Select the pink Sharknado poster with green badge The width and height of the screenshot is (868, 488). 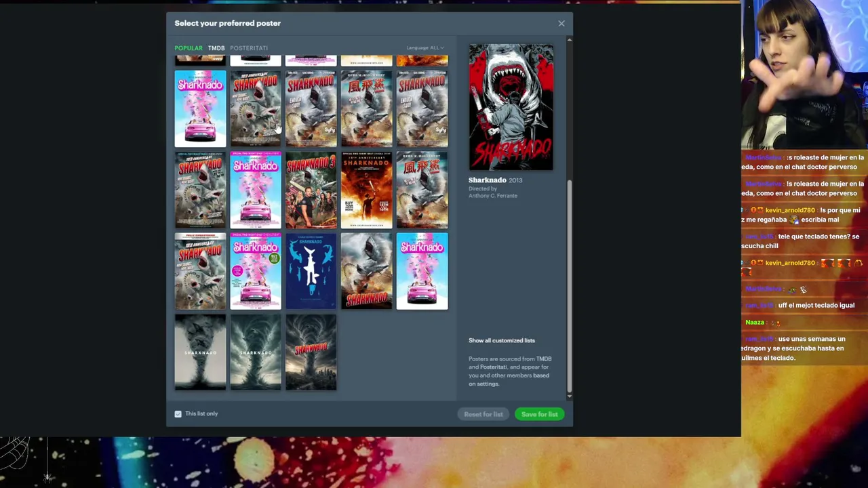pyautogui.click(x=256, y=271)
